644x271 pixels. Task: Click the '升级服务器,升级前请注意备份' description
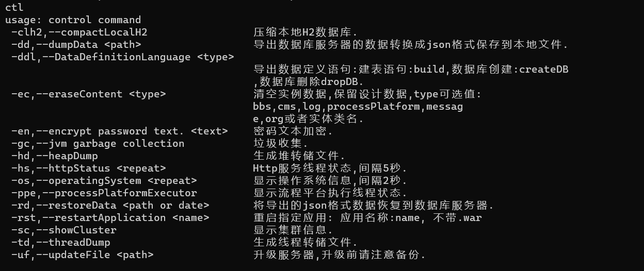[x=340, y=255]
